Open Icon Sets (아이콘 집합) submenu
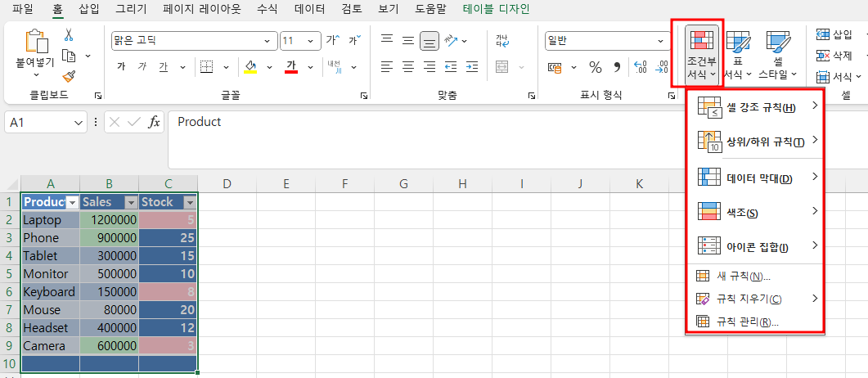This screenshot has height=378, width=868. tap(756, 246)
